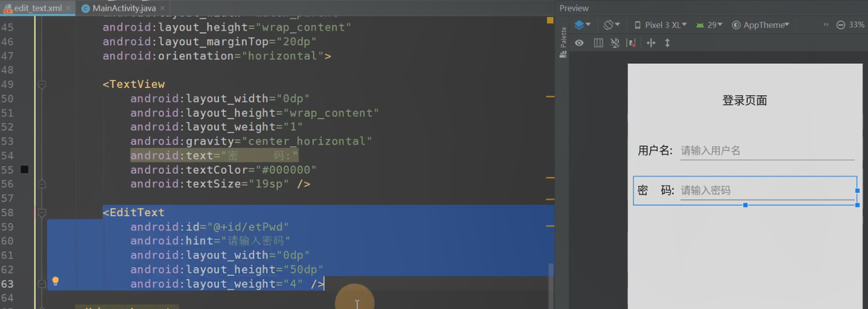Click the bottom-center selection handle in preview

click(x=745, y=204)
